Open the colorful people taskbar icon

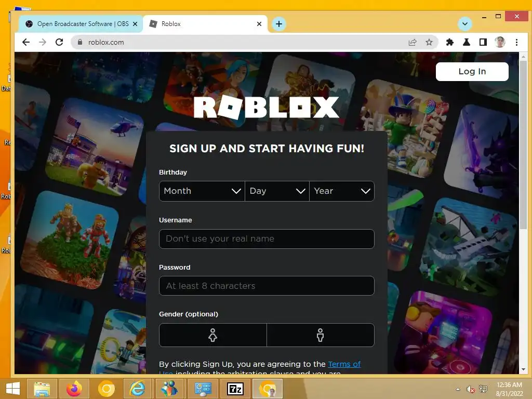170,389
